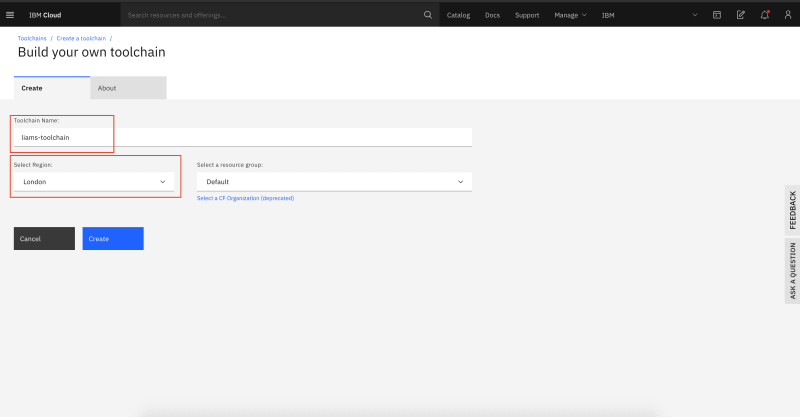Switch to the About tab
Viewport: 800px width, 417px height.
coord(128,88)
